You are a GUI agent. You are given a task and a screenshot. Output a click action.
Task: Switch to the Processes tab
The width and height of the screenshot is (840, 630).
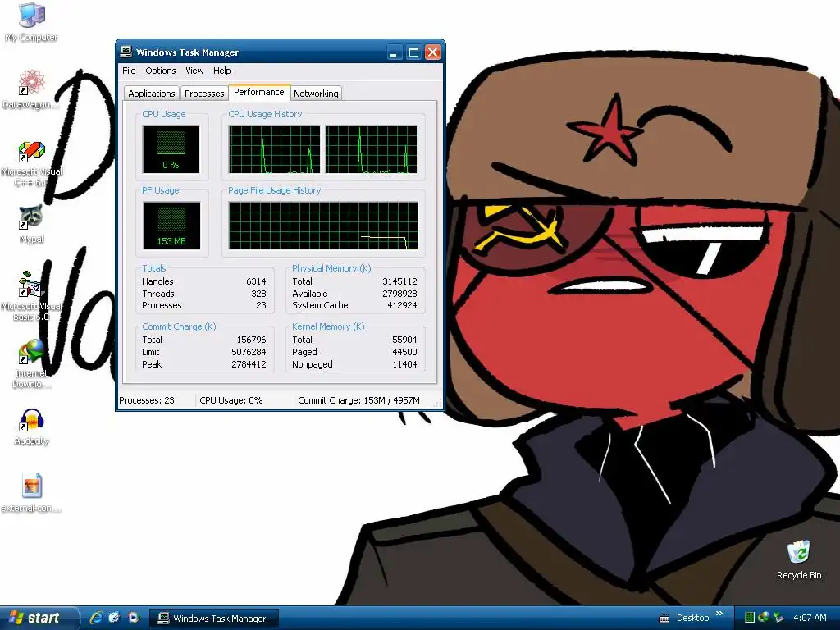coord(204,94)
